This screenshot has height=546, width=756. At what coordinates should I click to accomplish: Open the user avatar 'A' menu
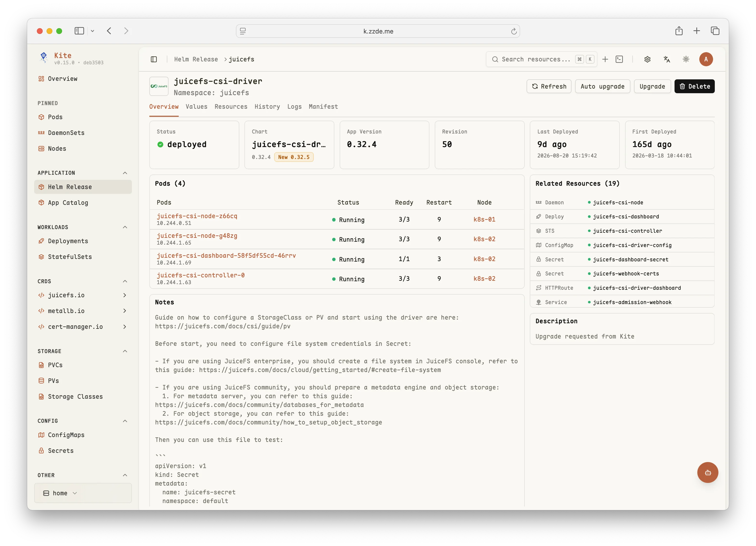coord(706,59)
